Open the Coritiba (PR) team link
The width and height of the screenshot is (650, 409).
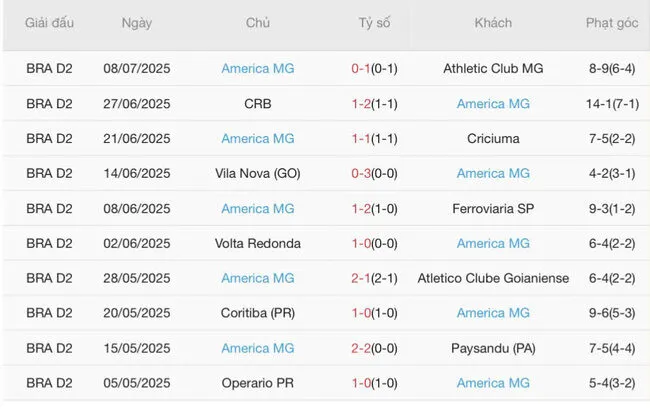[x=257, y=313]
